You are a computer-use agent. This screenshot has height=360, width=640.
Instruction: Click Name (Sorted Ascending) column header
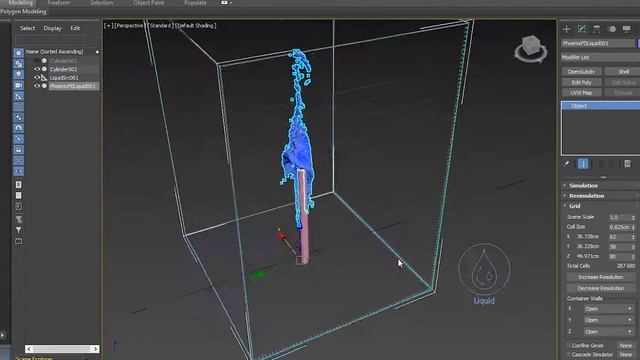pyautogui.click(x=62, y=52)
